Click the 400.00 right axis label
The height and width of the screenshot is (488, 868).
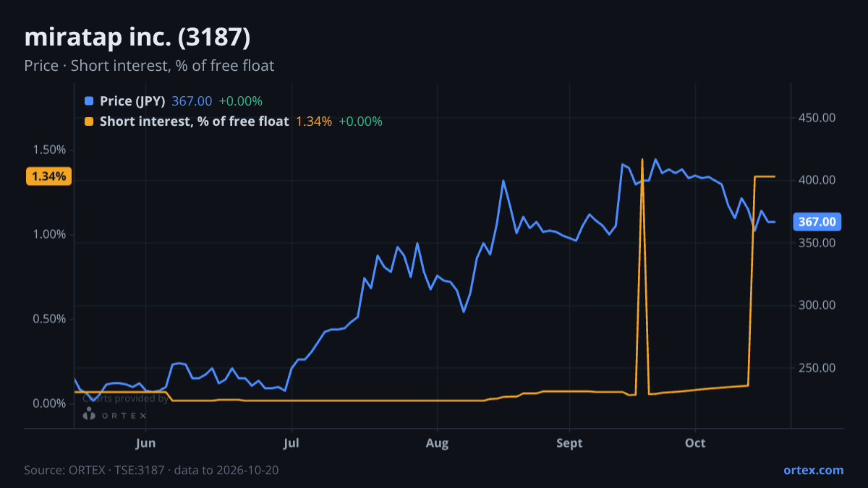(817, 180)
